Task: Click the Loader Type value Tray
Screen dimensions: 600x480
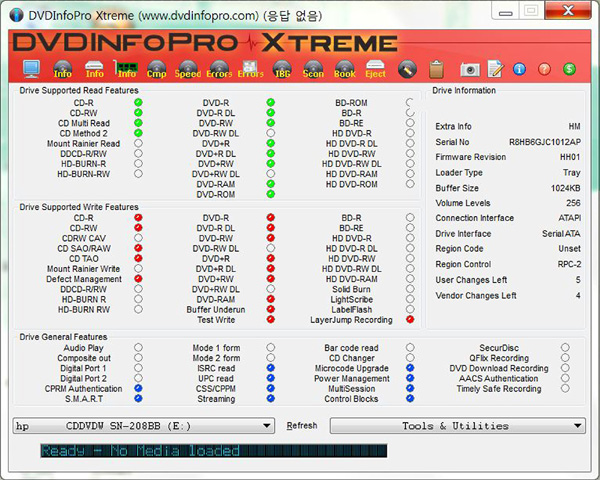Action: [572, 173]
